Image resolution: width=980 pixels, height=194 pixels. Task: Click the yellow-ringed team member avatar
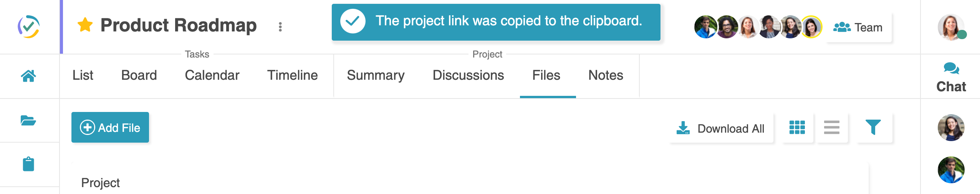click(x=811, y=27)
